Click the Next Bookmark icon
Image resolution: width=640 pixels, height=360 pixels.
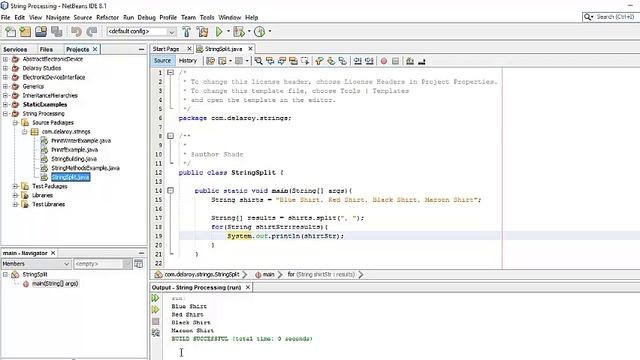(x=331, y=61)
